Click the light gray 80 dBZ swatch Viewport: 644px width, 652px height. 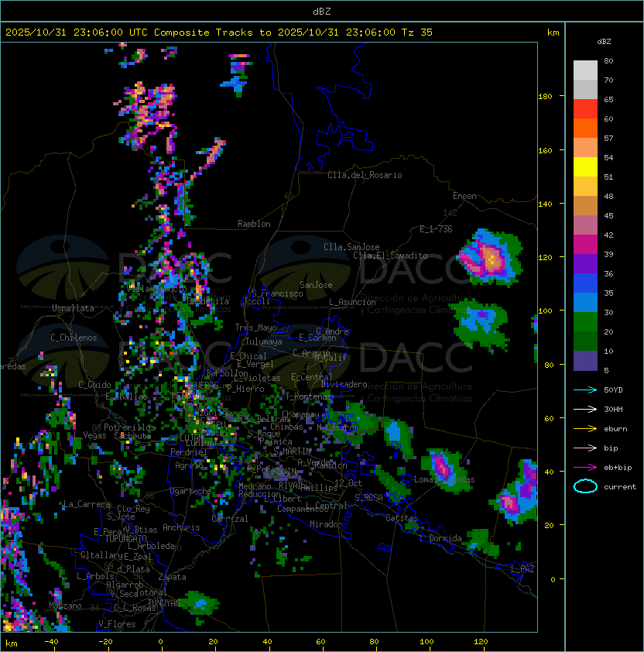coord(585,70)
